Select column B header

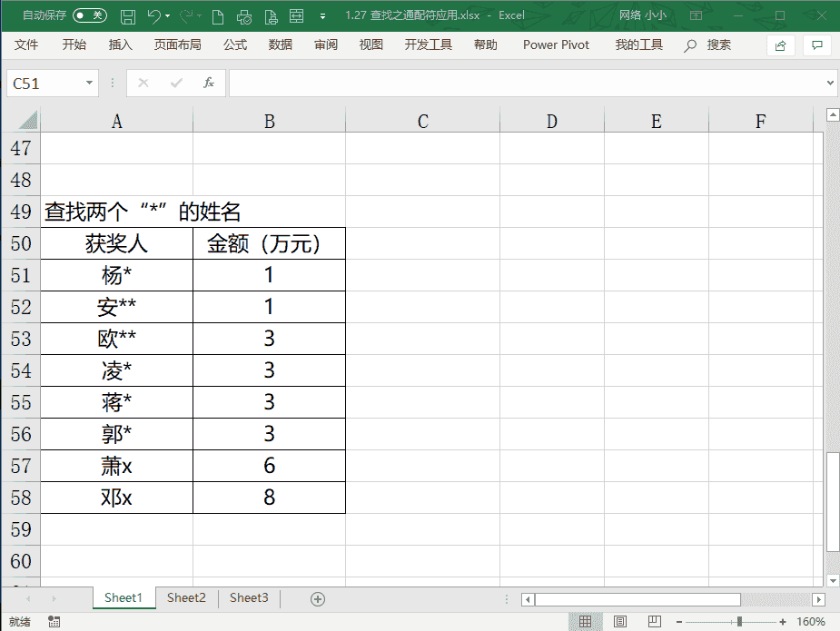[270, 122]
